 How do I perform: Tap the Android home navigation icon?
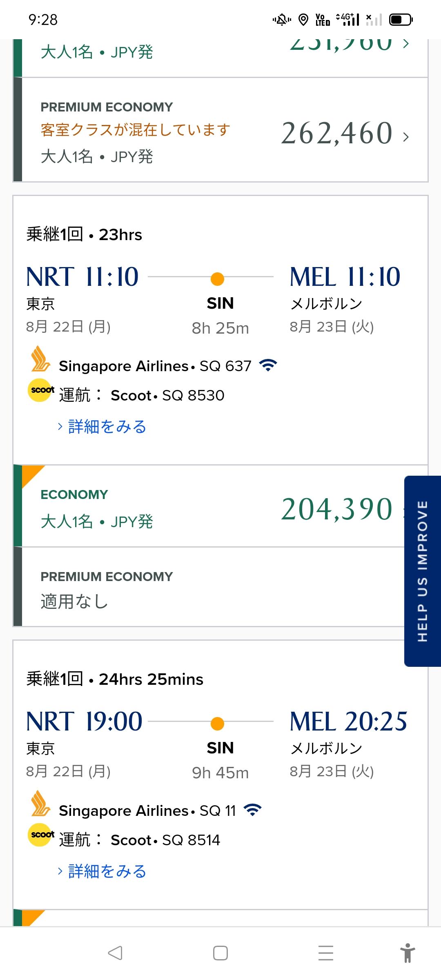[x=220, y=953]
